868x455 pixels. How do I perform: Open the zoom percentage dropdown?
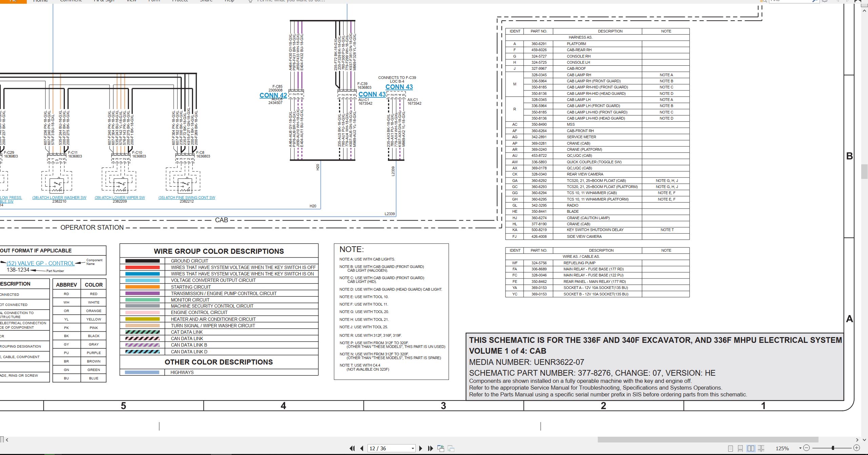pyautogui.click(x=800, y=448)
